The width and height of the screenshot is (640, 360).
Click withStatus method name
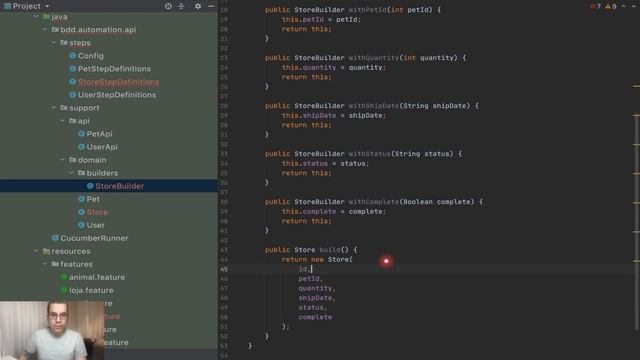369,154
